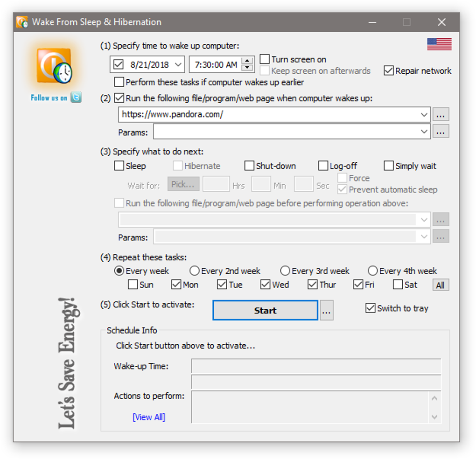Open the View All link
Viewport: 476px width, 459px height.
click(x=149, y=417)
